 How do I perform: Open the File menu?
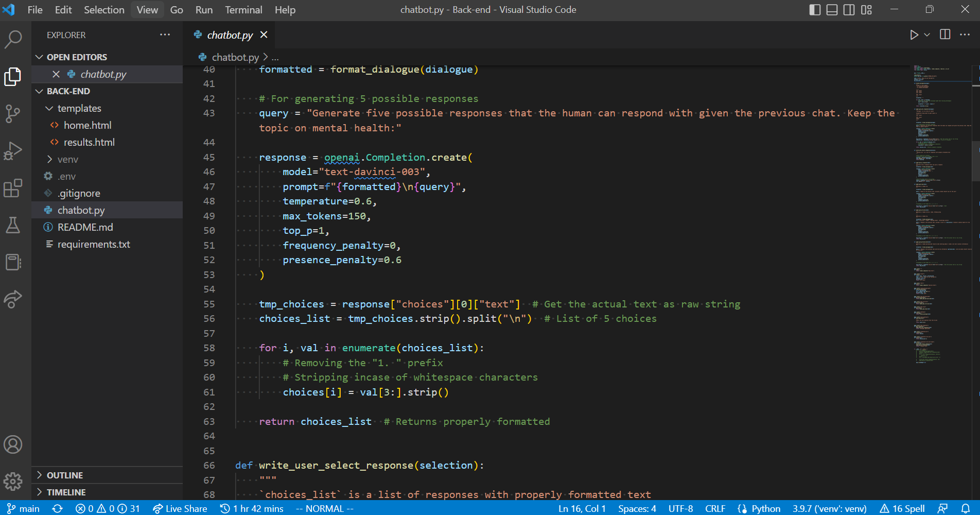(35, 10)
